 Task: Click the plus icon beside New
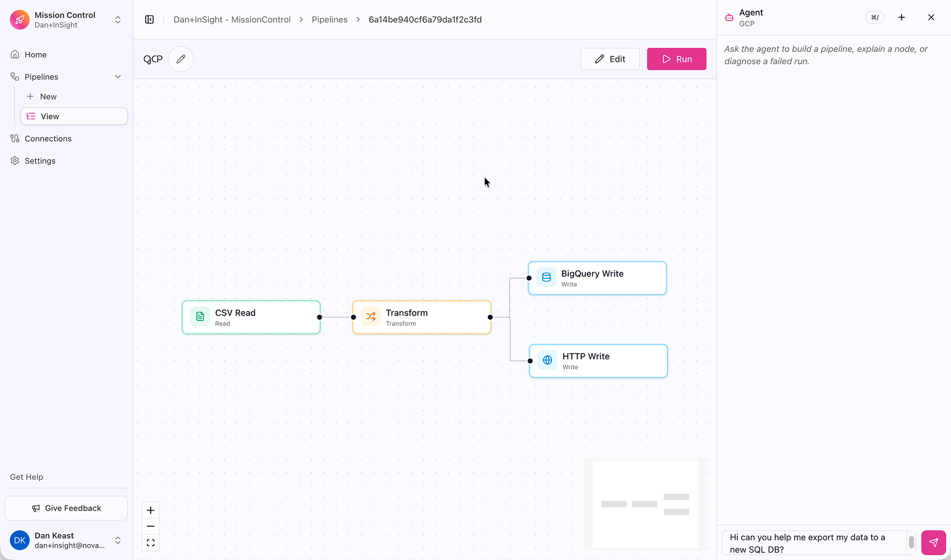click(x=30, y=96)
